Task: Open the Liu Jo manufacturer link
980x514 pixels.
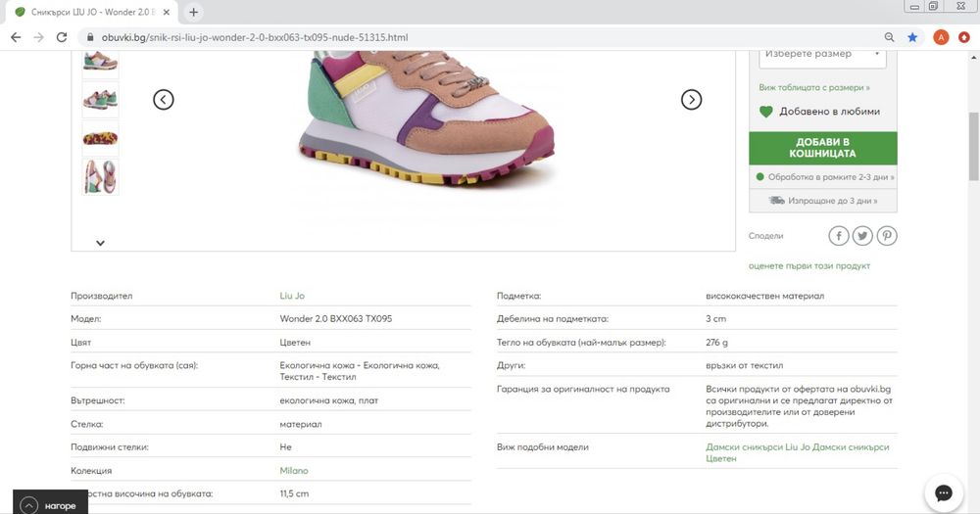Action: [292, 296]
